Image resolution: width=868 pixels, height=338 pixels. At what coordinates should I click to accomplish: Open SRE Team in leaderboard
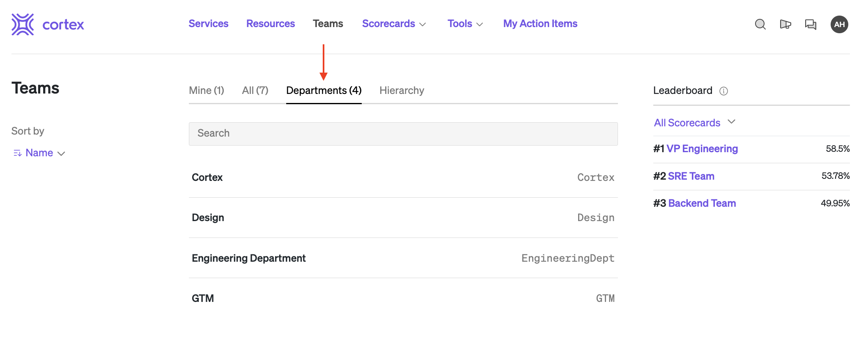691,176
